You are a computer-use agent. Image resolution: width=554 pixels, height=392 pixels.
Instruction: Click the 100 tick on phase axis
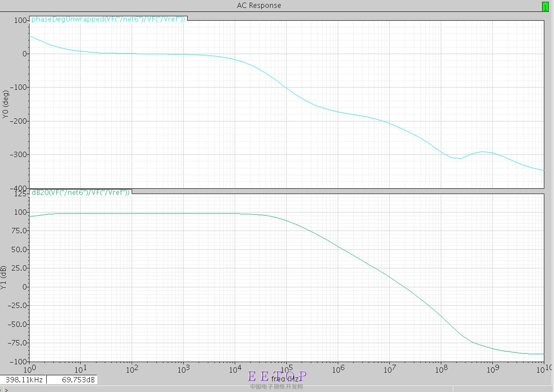20,20
